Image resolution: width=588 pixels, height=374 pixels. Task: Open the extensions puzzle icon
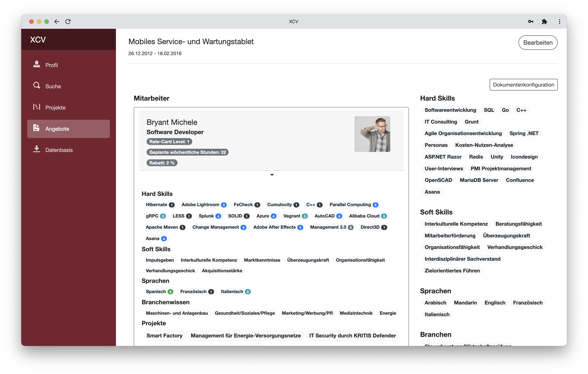[544, 21]
